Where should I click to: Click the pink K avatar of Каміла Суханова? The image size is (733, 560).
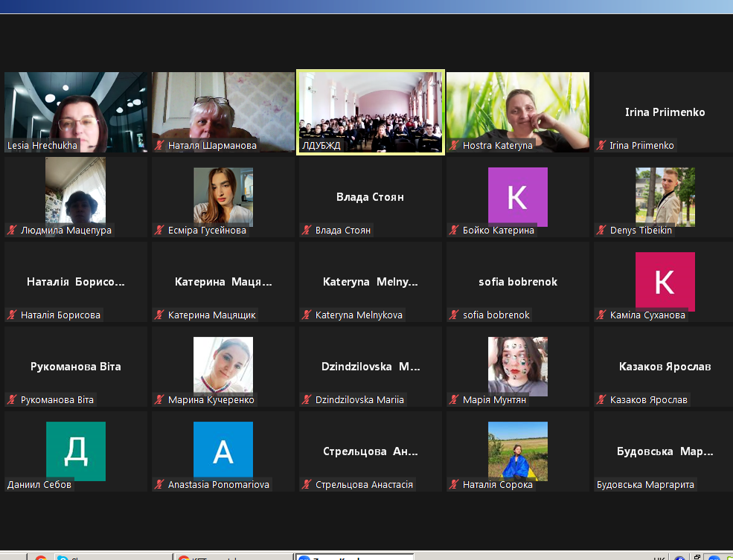click(x=665, y=281)
